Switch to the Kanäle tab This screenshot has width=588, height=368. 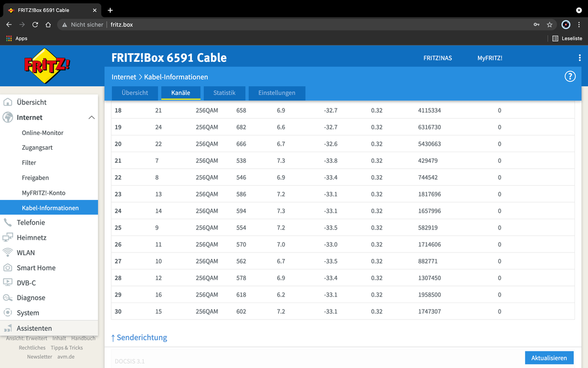point(181,93)
